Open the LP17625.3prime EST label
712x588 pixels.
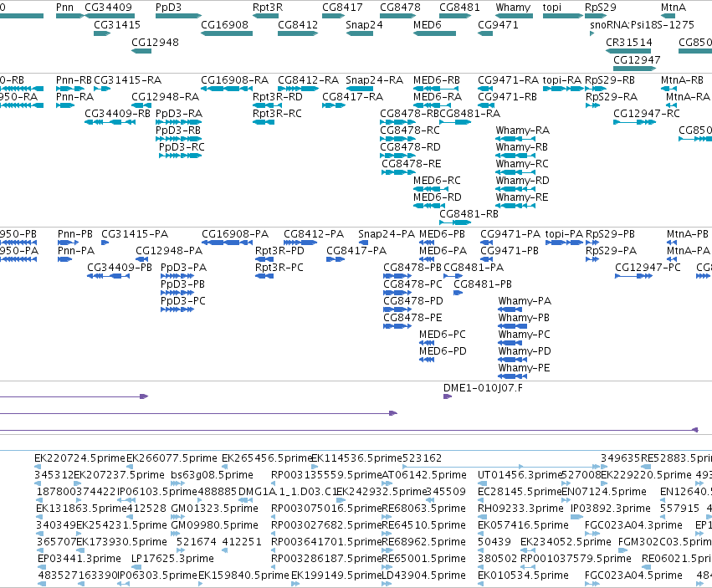[172, 559]
